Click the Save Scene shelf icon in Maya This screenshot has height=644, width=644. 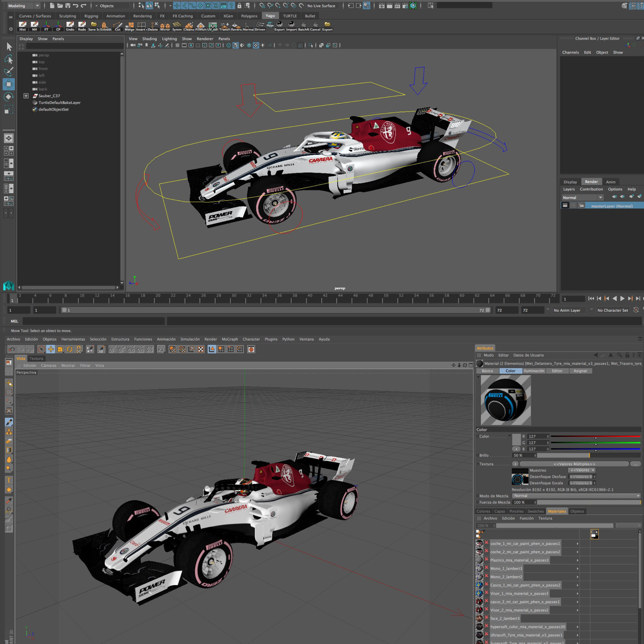point(94,26)
